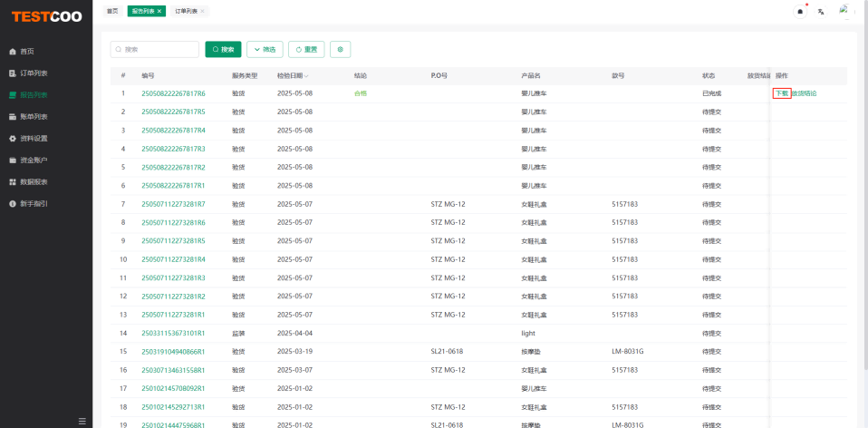This screenshot has width=868, height=428.
Task: Click the table column settings gear icon
Action: tap(340, 49)
